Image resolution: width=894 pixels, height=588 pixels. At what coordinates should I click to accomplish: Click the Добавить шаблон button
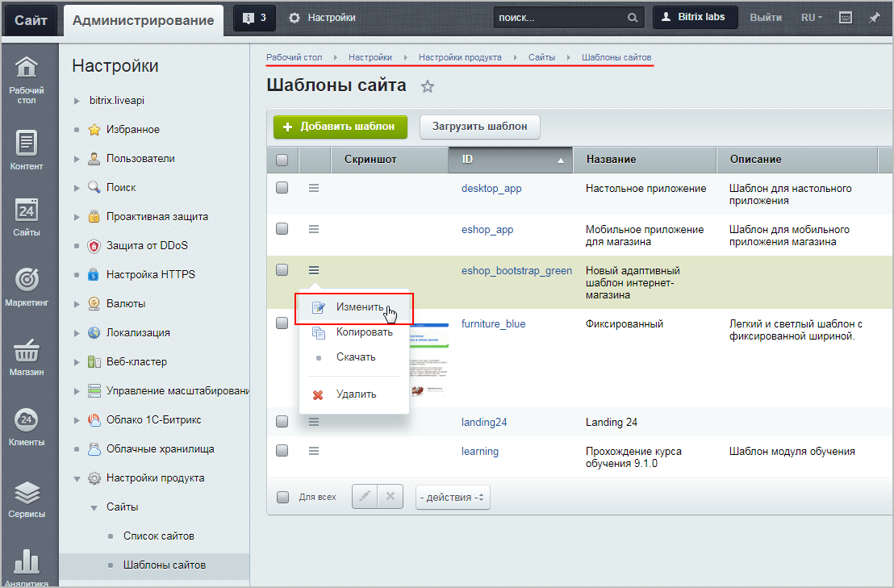click(340, 127)
